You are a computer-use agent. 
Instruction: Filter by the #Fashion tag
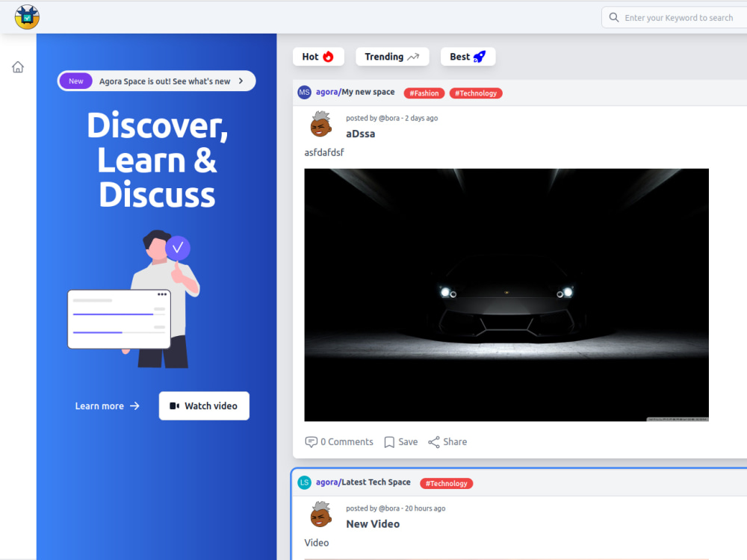(424, 93)
